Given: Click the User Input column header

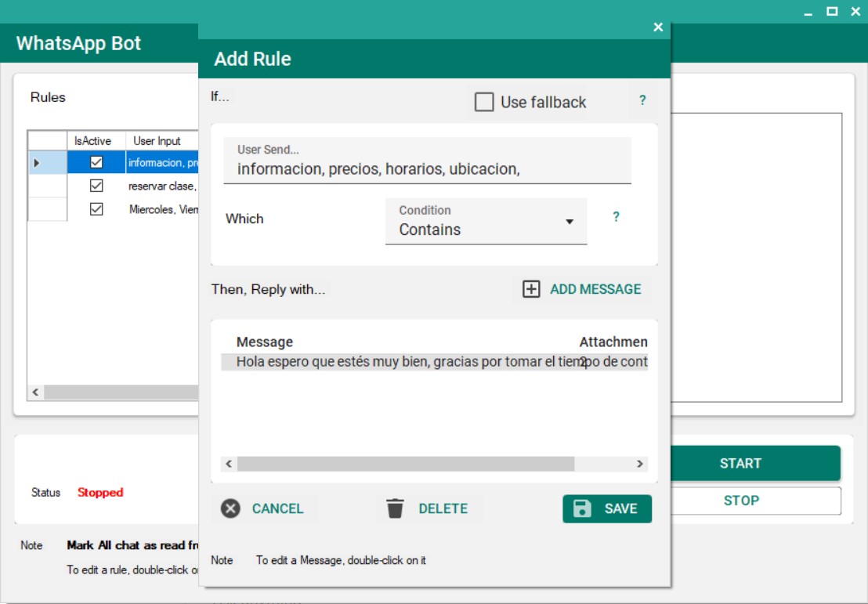Looking at the screenshot, I should pos(157,141).
